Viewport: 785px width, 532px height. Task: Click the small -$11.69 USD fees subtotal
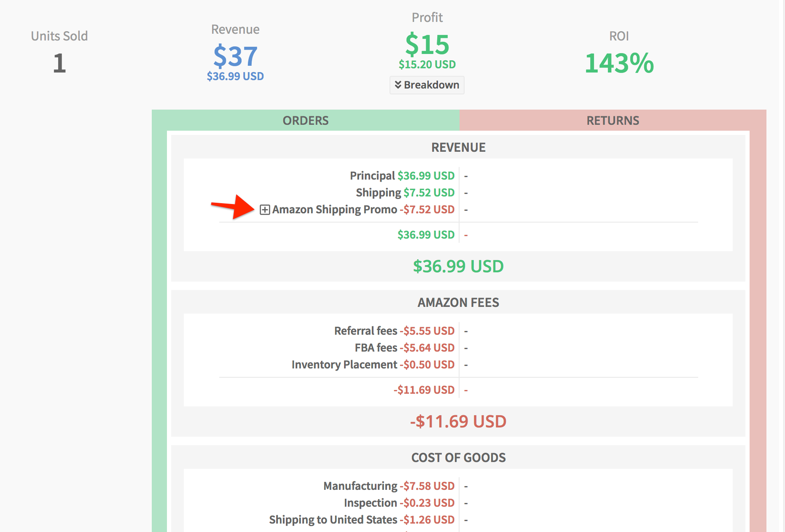424,390
